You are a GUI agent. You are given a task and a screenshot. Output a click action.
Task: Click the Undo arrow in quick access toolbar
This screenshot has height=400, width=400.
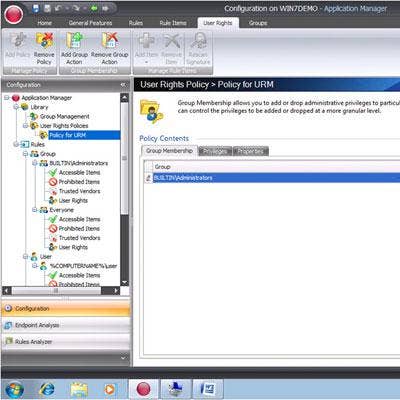(x=58, y=8)
